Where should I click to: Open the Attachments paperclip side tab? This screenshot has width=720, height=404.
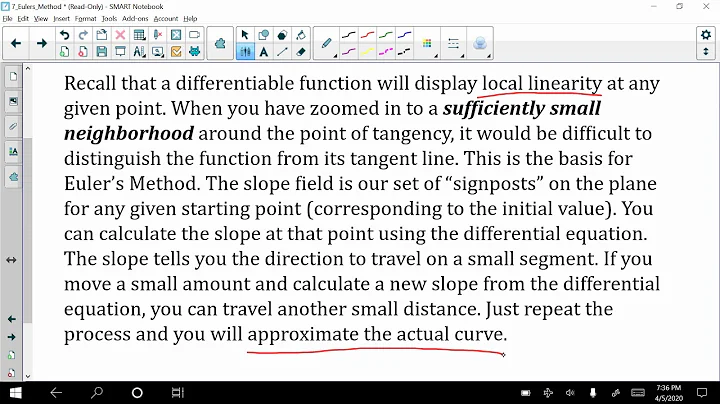click(13, 126)
